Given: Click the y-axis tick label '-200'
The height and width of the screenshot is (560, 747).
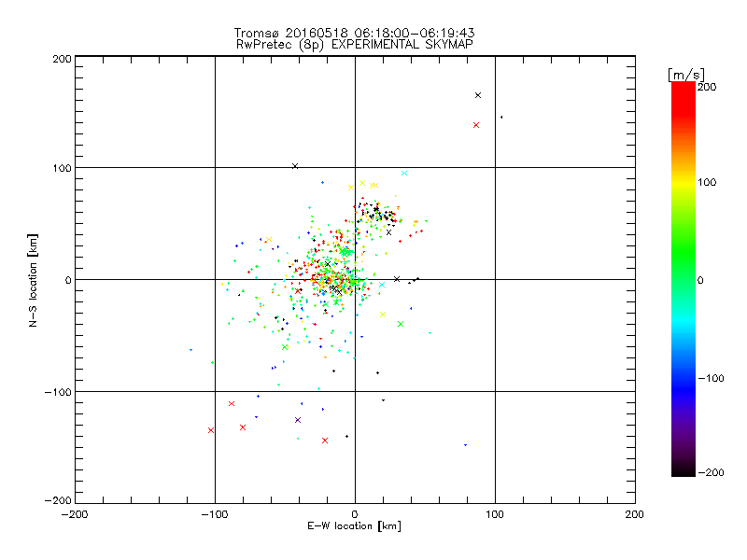Looking at the screenshot, I should (58, 500).
